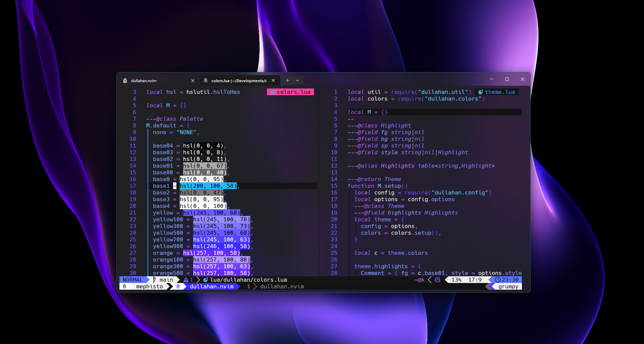Click the base0 hsl(0, 0, 95) swatch
Screen dimensions: 644x344
202,179
